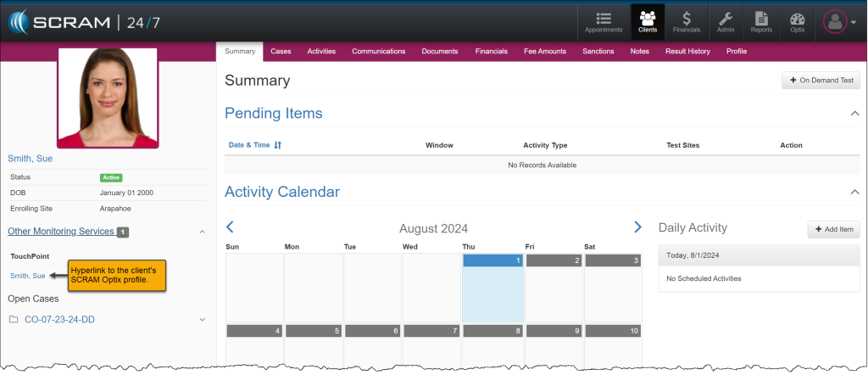Collapse the Activity Calendar section
Image resolution: width=868 pixels, height=375 pixels.
point(854,193)
